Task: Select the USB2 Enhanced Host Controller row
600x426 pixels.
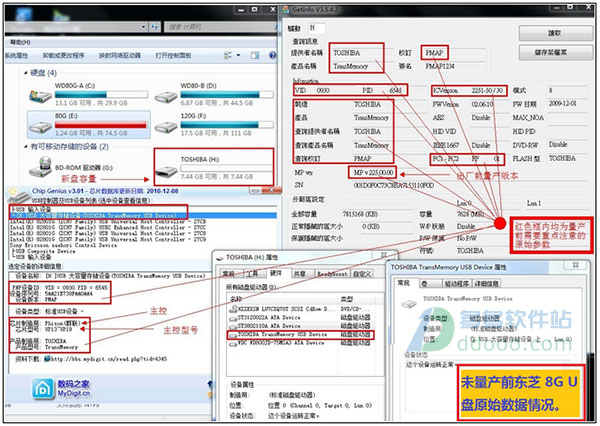Action: (x=108, y=227)
